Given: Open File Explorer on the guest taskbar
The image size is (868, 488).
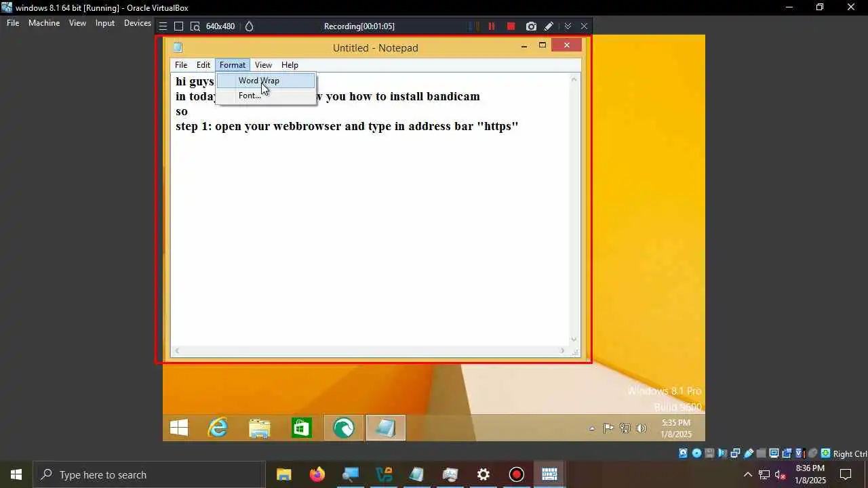Looking at the screenshot, I should (260, 428).
